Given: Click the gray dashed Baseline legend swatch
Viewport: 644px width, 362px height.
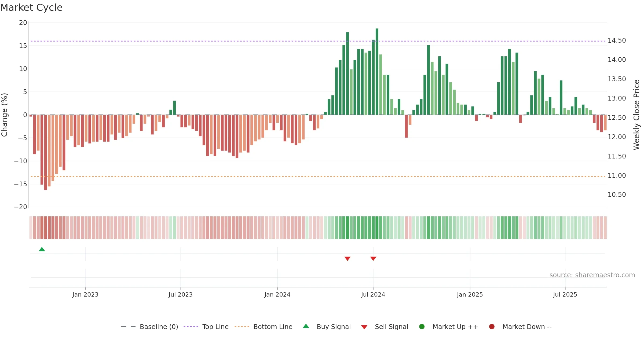Looking at the screenshot, I should pyautogui.click(x=128, y=327).
